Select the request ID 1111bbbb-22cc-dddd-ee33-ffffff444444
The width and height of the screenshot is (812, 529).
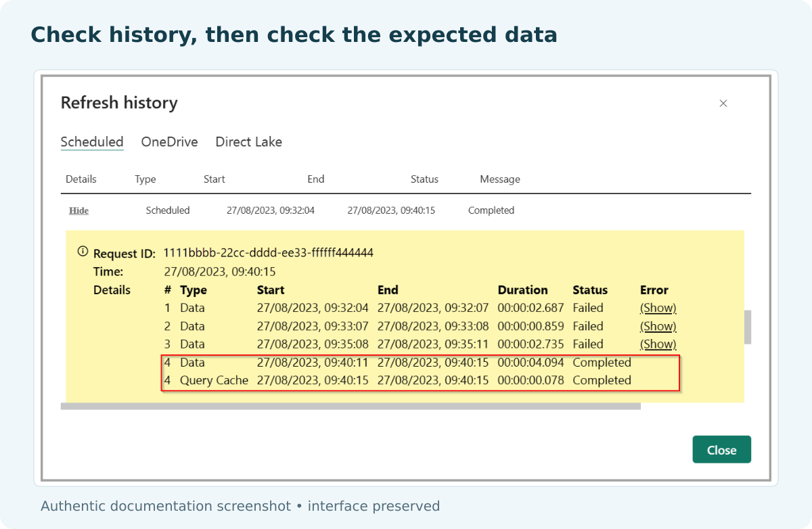(x=269, y=253)
